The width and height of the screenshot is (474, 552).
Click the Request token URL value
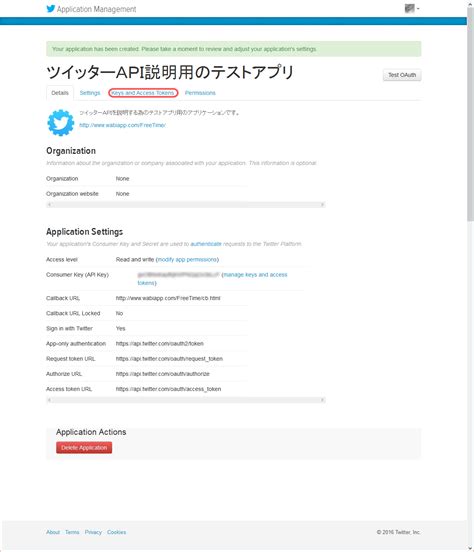169,359
